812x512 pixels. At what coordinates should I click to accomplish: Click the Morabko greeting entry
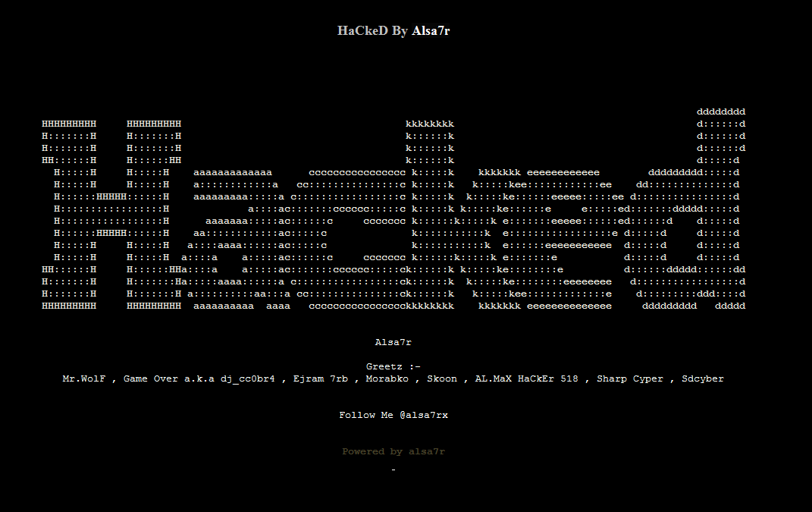click(387, 378)
